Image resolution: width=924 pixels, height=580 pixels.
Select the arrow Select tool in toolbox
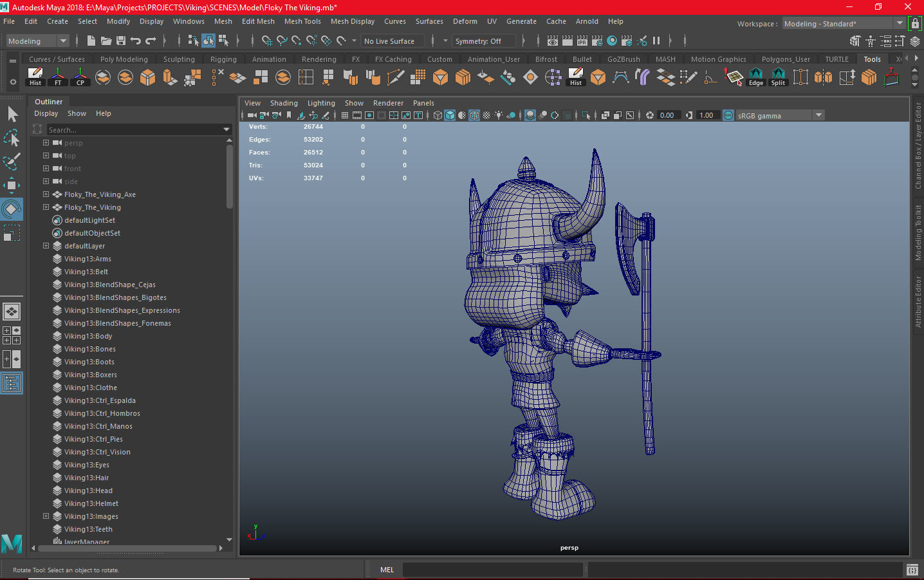[x=12, y=115]
